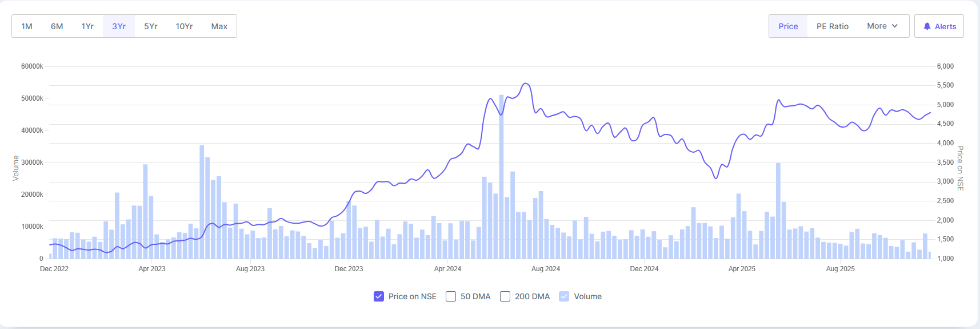The width and height of the screenshot is (980, 329).
Task: Click the price line peak near July 2024
Action: tap(526, 84)
